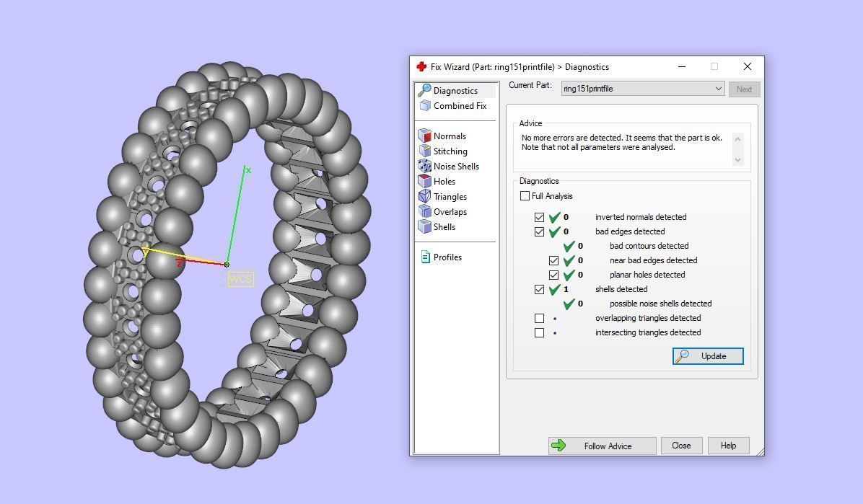Viewport: 863px width, 504px height.
Task: Expand the Current Part dropdown
Action: click(718, 89)
